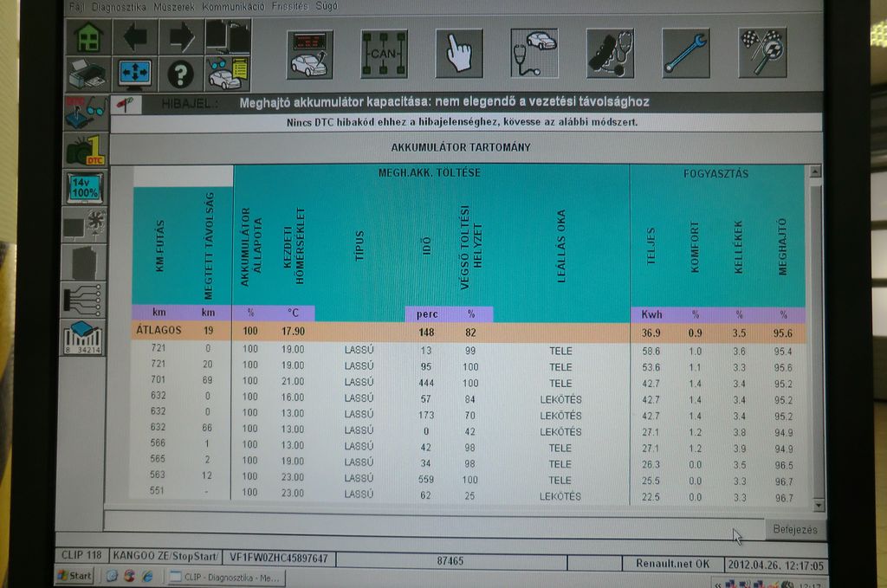Open the Súgó menu

pos(327,6)
